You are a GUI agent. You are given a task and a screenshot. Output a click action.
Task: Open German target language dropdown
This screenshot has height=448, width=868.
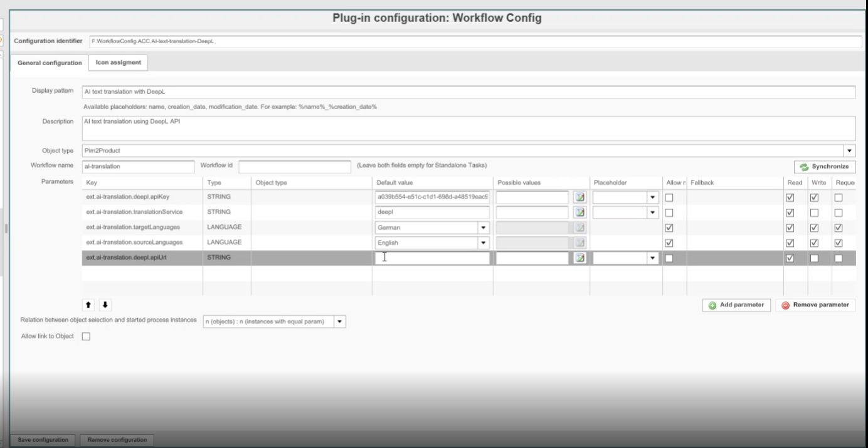[484, 227]
